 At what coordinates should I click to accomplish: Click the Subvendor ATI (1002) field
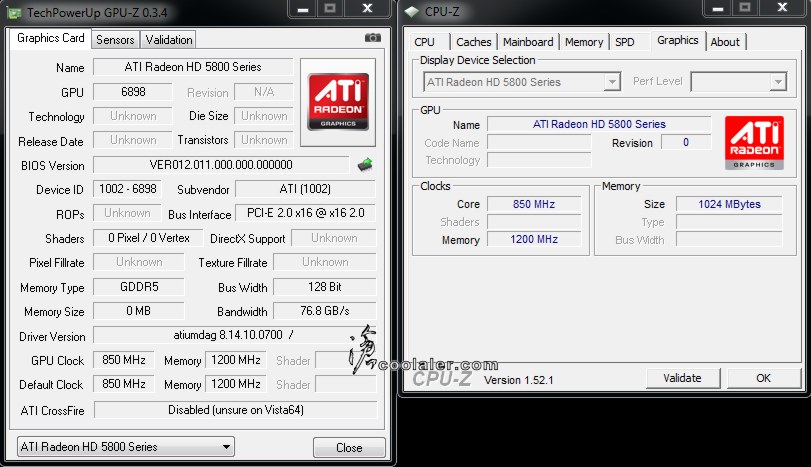[305, 189]
